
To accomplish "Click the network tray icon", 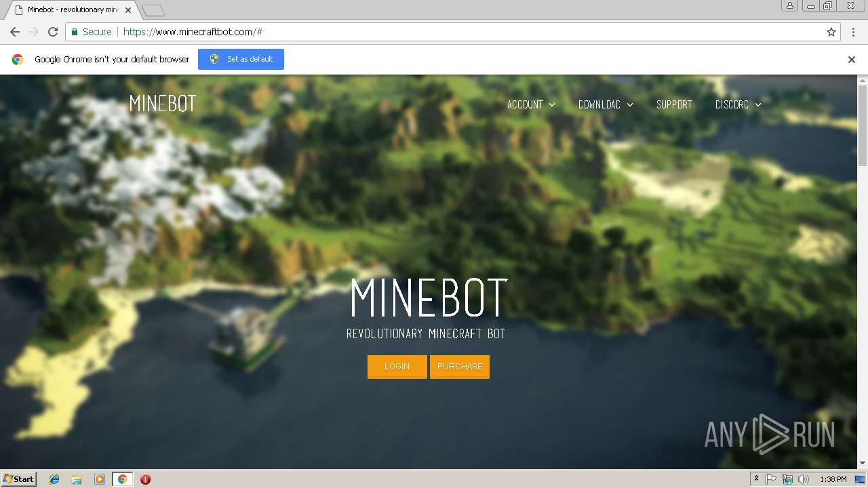I will coord(787,479).
